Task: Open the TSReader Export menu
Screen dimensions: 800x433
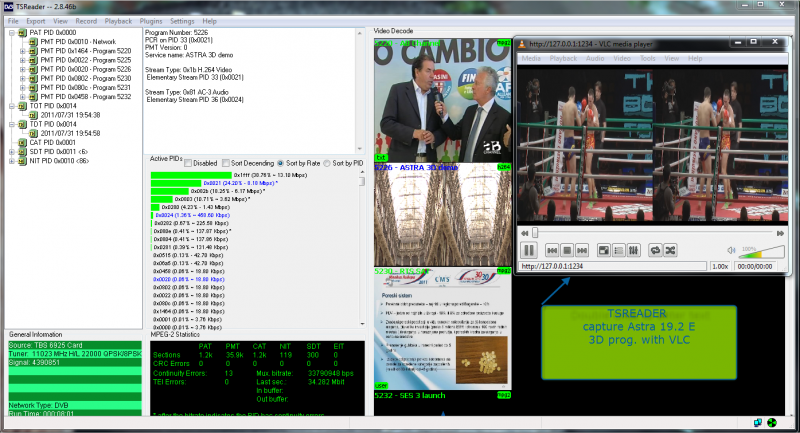Action: [x=36, y=21]
